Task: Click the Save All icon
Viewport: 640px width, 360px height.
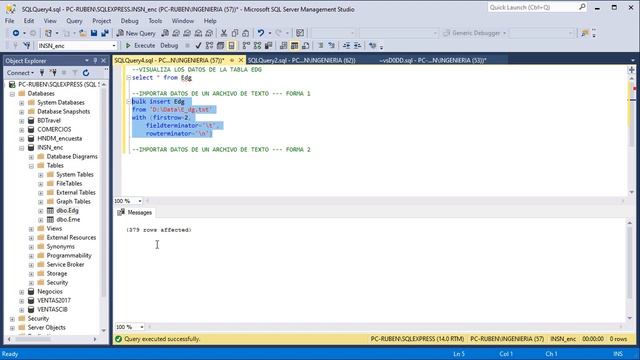Action: point(105,33)
